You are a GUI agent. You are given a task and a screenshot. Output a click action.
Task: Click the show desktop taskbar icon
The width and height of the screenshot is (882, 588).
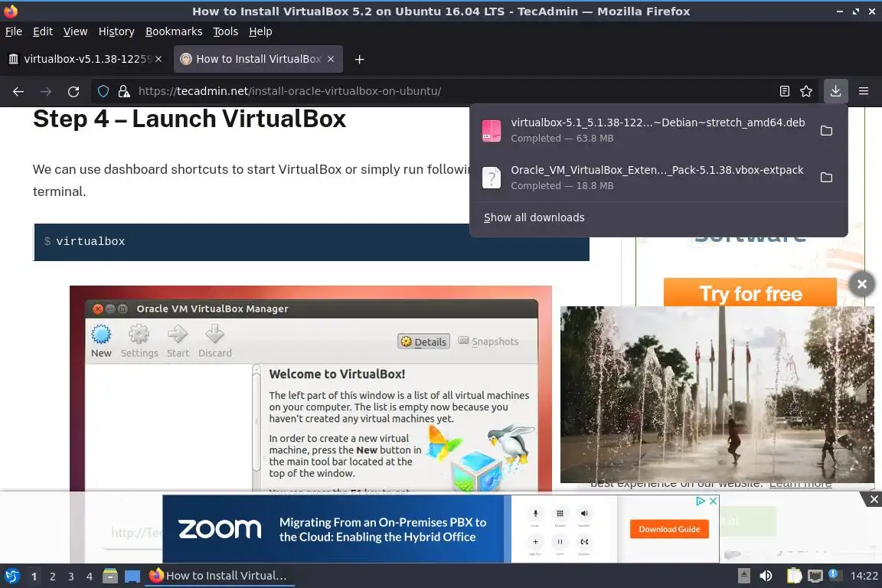pos(132,576)
